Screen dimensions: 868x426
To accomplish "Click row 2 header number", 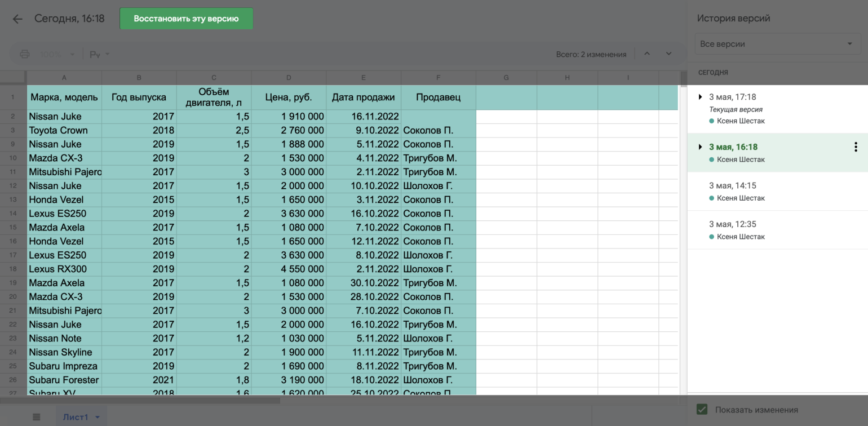I will click(x=13, y=117).
